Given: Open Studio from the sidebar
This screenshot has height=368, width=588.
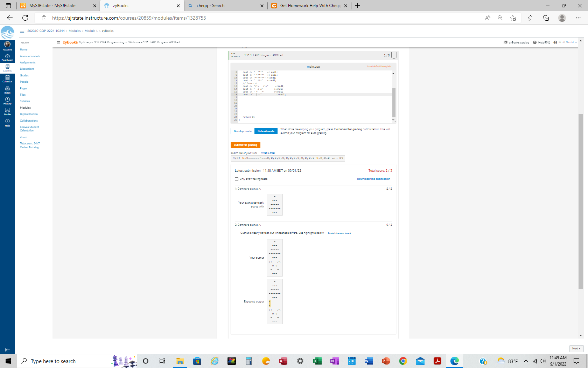Looking at the screenshot, I should pos(7,112).
